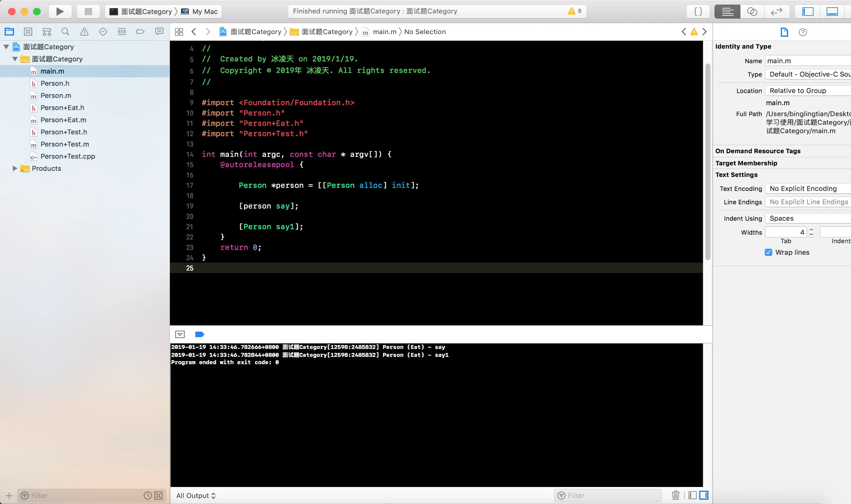Open the Version editor arrows icon
This screenshot has width=851, height=504.
click(x=777, y=12)
